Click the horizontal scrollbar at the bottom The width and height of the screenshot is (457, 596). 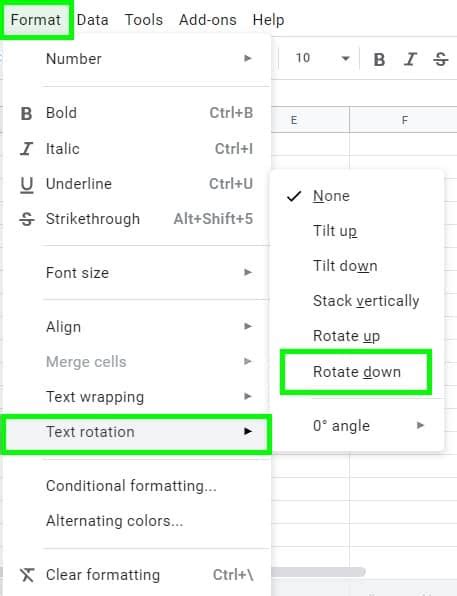pos(319,571)
